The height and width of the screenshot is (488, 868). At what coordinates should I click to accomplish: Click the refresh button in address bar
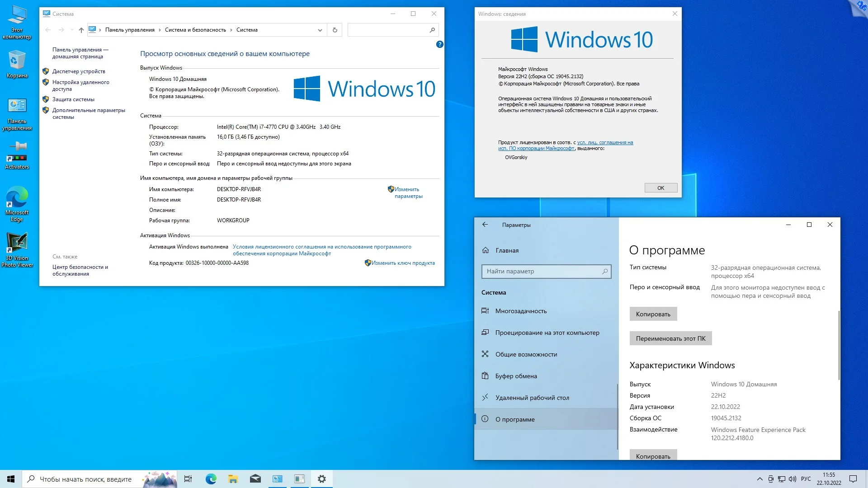click(335, 30)
